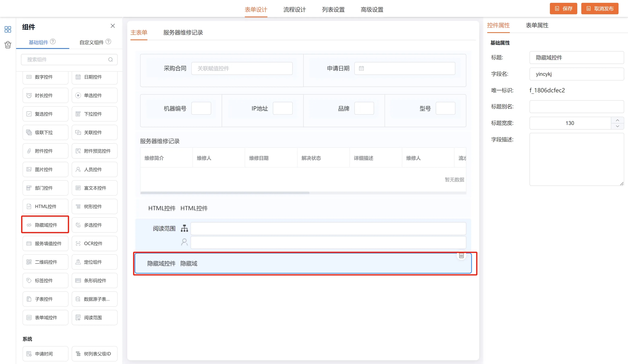Close the 组件 panel
The image size is (628, 364).
[113, 26]
